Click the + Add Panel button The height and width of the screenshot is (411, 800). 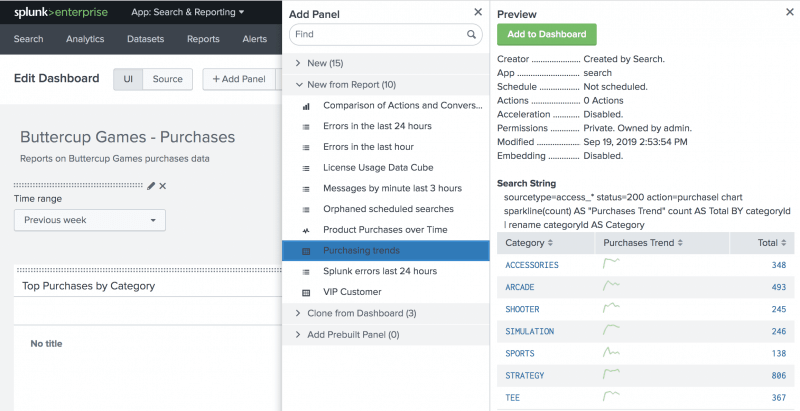pyautogui.click(x=239, y=79)
